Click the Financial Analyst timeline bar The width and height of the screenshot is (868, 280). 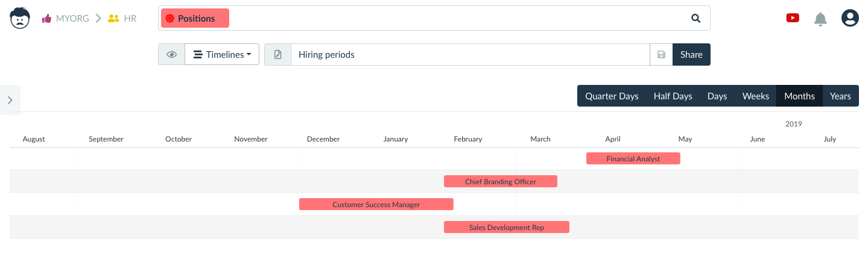point(633,158)
